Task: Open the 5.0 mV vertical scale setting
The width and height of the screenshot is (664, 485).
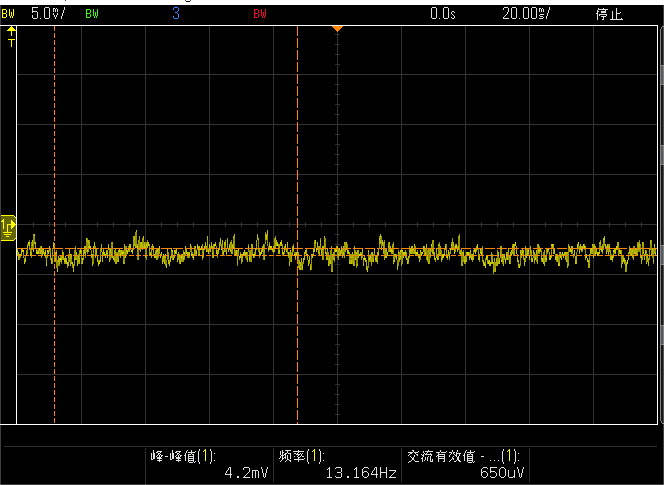Action: (46, 14)
